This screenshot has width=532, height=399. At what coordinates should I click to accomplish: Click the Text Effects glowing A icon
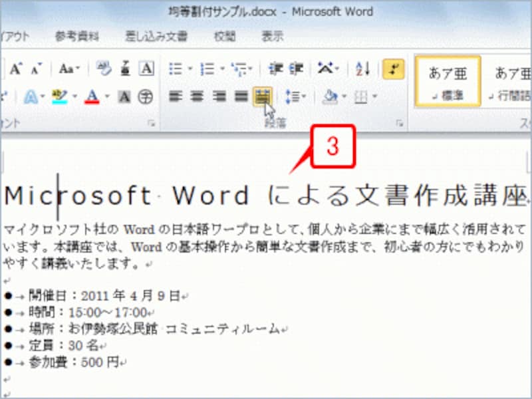31,97
